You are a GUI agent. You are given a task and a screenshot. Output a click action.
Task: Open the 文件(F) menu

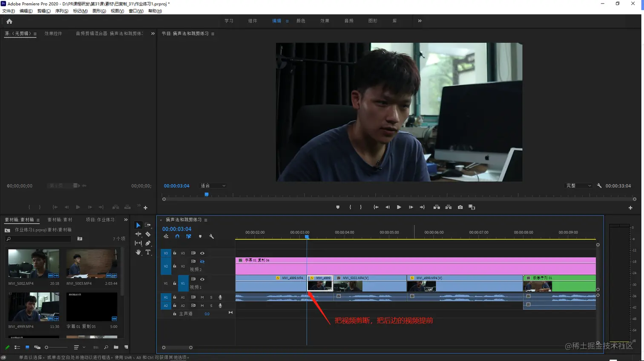coord(9,11)
